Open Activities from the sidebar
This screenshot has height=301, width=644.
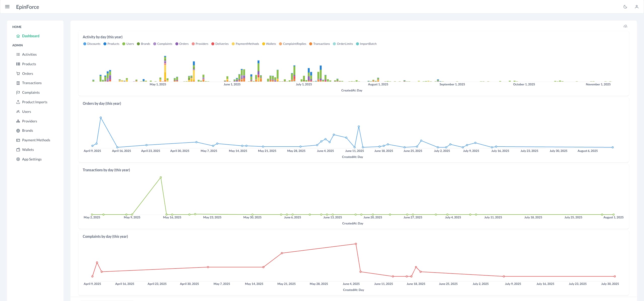coord(29,54)
